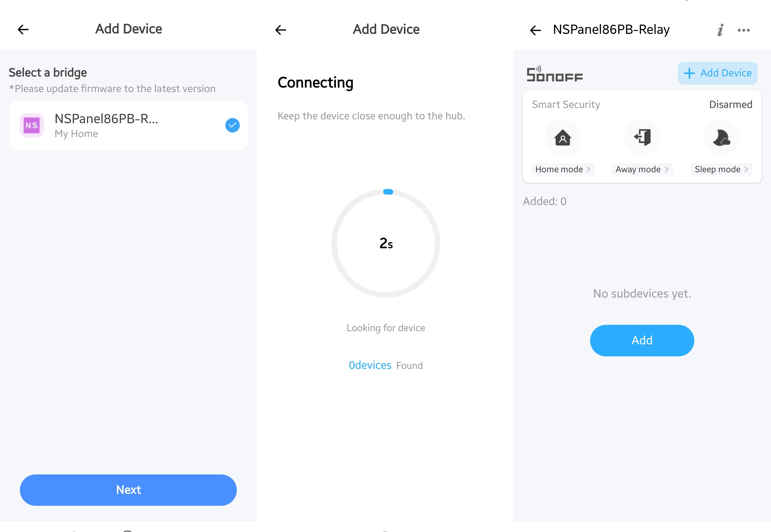Screen dimensions: 771x532
Task: Click the 0devices Found link
Action: (x=386, y=365)
